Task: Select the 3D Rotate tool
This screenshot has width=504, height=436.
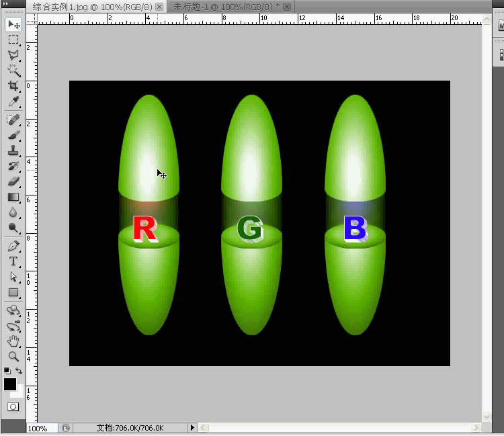Action: pyautogui.click(x=13, y=310)
